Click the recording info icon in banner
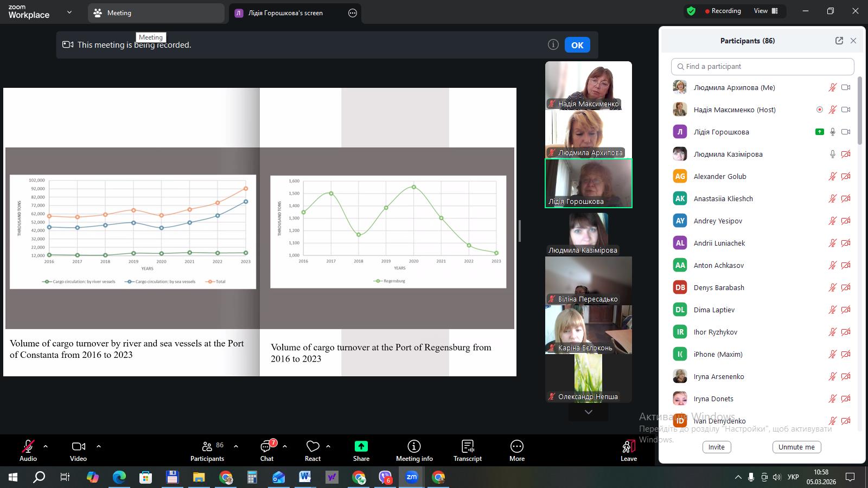868x488 pixels. (x=553, y=45)
